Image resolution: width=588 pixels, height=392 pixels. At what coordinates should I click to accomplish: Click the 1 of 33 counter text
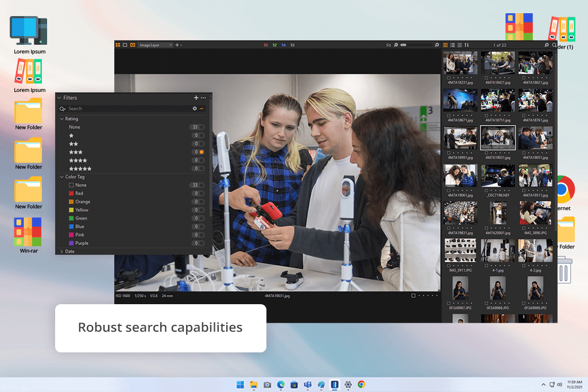[x=500, y=45]
